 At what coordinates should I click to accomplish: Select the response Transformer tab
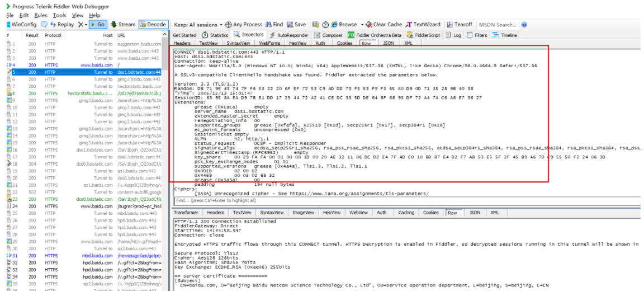tap(186, 213)
